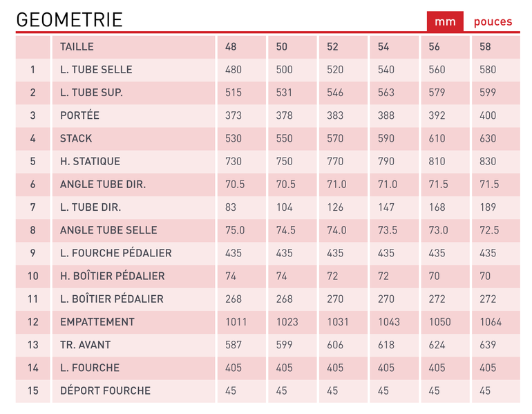Switch units to the mm tab

point(445,21)
